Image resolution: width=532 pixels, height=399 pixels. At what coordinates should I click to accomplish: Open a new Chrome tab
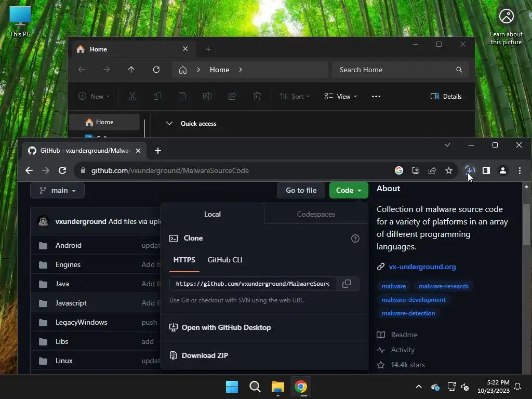coord(158,151)
